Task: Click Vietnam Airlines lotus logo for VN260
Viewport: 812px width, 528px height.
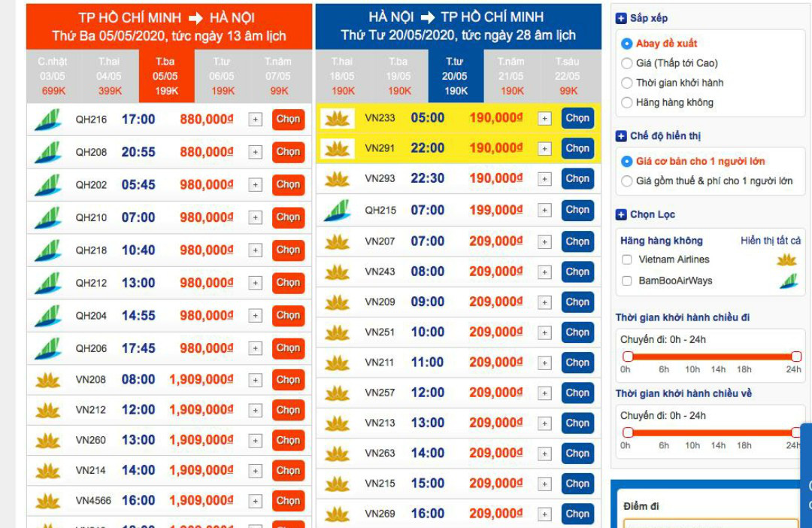Action: 48,441
